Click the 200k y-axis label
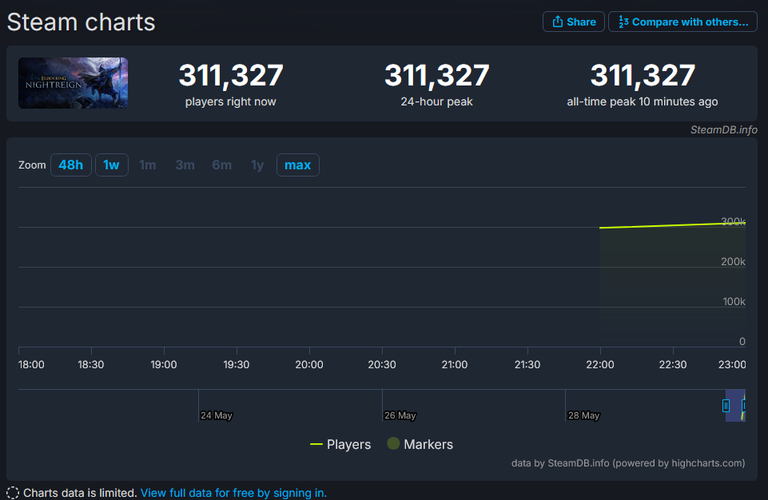Image resolution: width=768 pixels, height=500 pixels. [733, 262]
